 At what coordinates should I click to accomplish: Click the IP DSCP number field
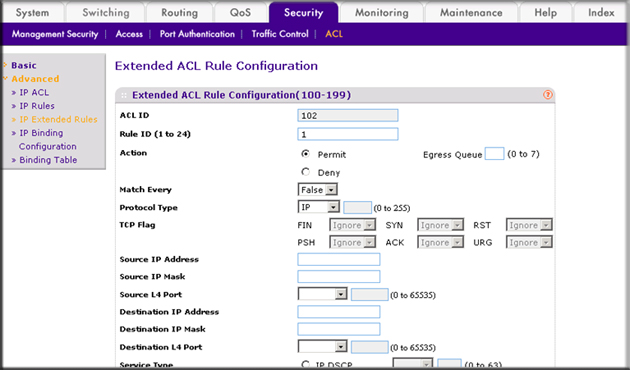(449, 364)
